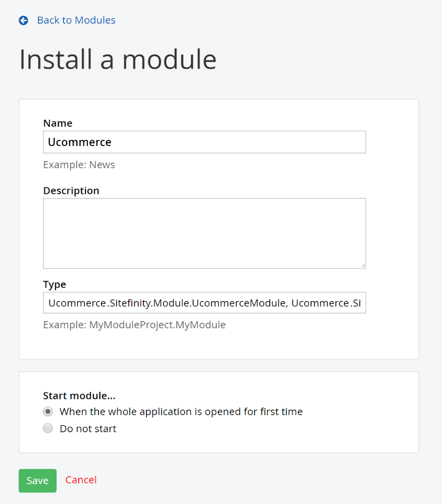442x504 pixels.
Task: Select the Type input field
Action: tap(205, 303)
